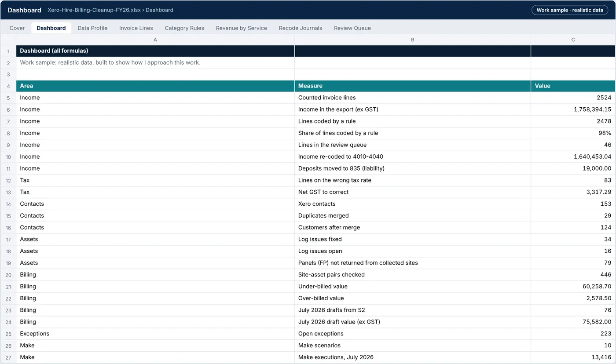616x364 pixels.
Task: Select Lines on the wrong tax rate cell
Action: coord(413,180)
